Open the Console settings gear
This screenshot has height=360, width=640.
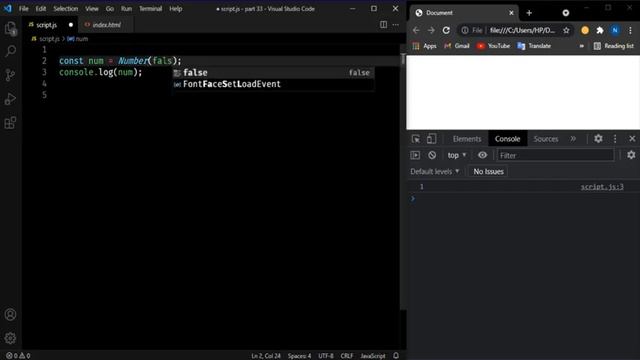[x=631, y=155]
